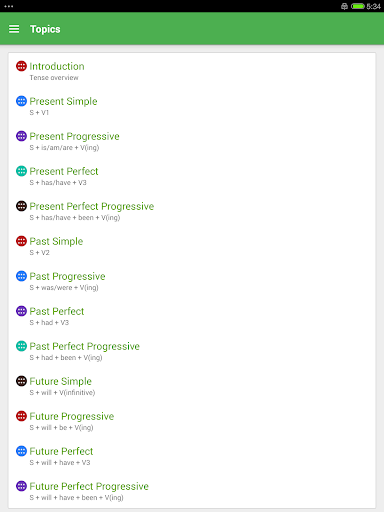384x512 pixels.
Task: Click the purple icon beside Present Progressive
Action: (21, 136)
